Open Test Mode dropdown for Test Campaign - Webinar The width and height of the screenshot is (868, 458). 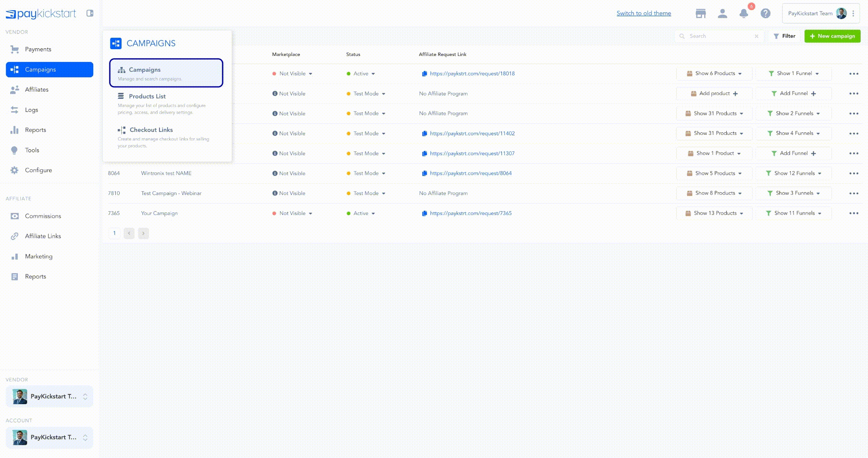tap(366, 193)
